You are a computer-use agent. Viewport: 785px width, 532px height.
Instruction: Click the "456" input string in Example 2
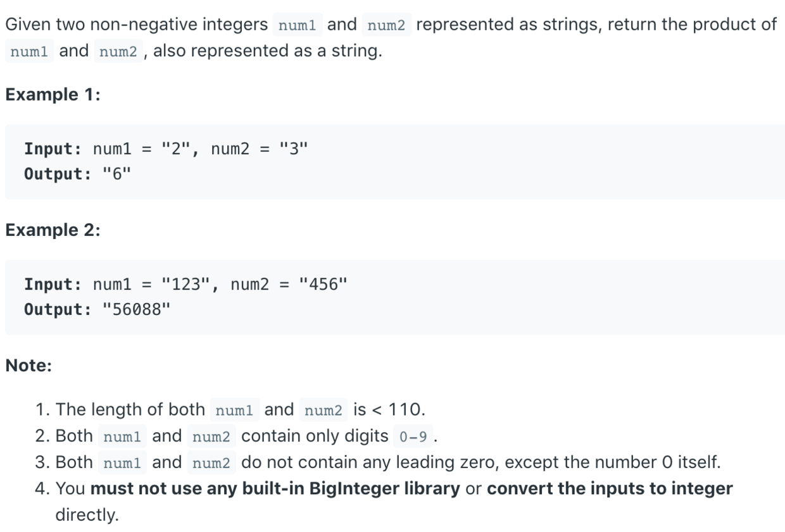pyautogui.click(x=323, y=284)
